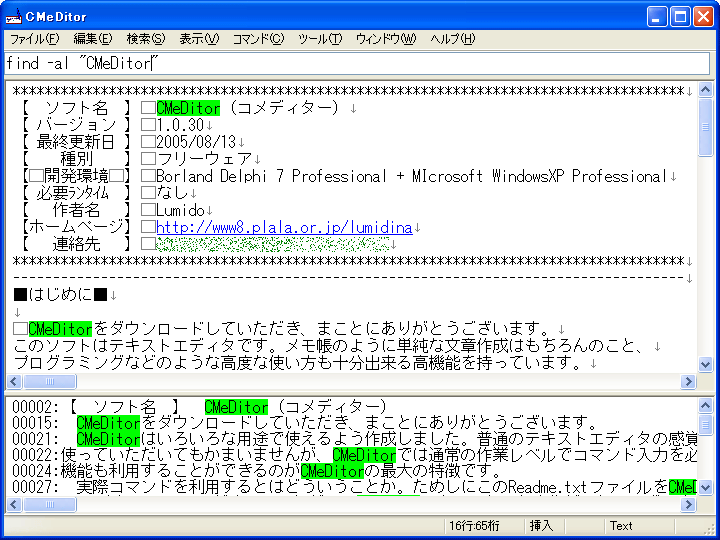
Task: Click results pane scrollbar up arrow
Action: point(705,405)
